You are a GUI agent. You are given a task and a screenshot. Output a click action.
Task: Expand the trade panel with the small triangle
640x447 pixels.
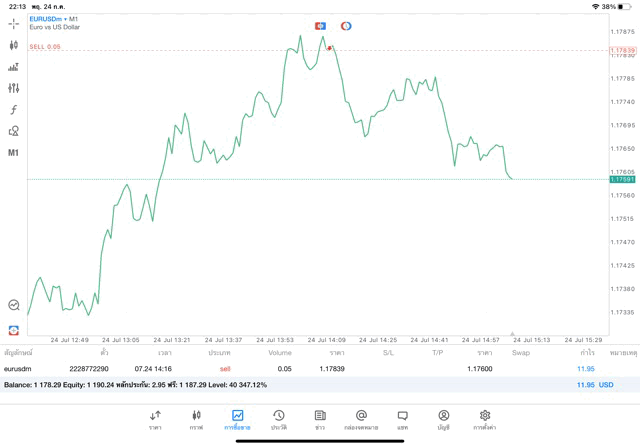pos(512,334)
